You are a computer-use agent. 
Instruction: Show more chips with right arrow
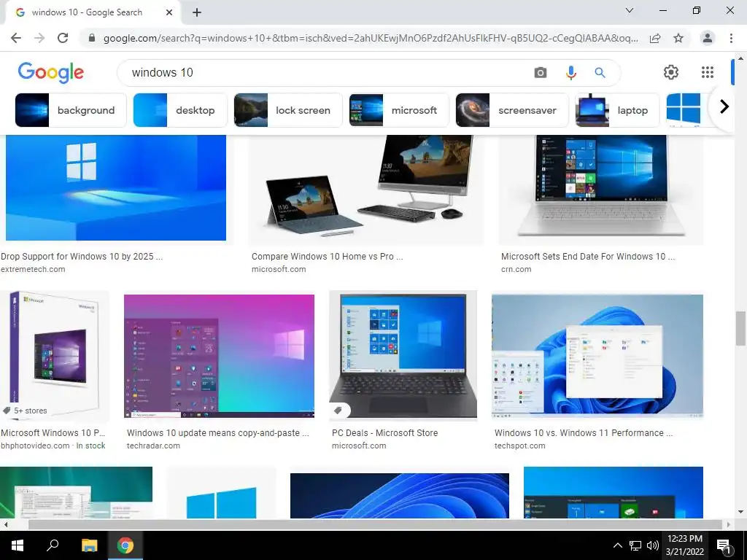coord(724,106)
